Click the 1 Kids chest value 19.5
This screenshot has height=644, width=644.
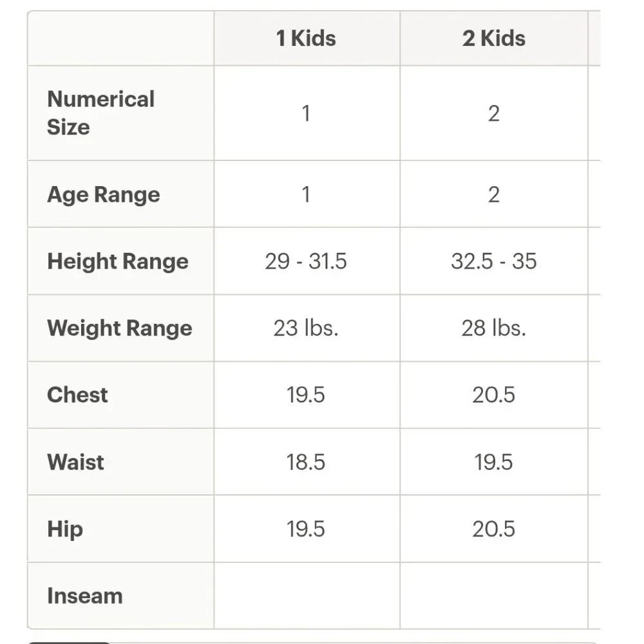pos(306,395)
